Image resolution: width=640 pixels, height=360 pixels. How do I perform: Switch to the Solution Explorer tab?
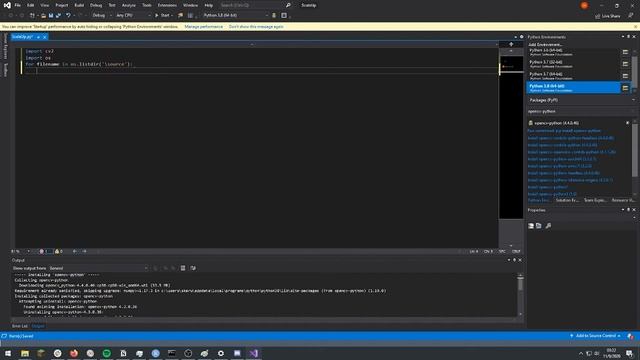pos(567,200)
